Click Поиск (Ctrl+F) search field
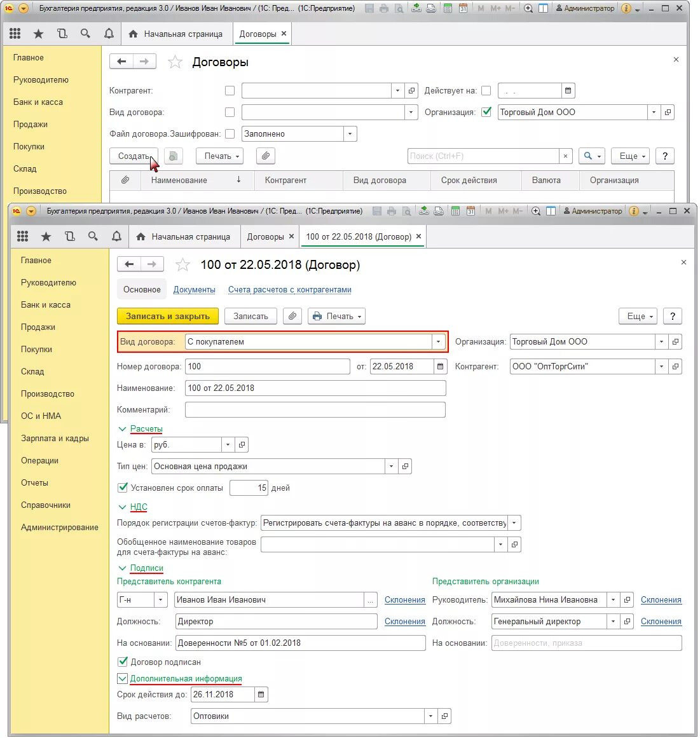 point(483,156)
